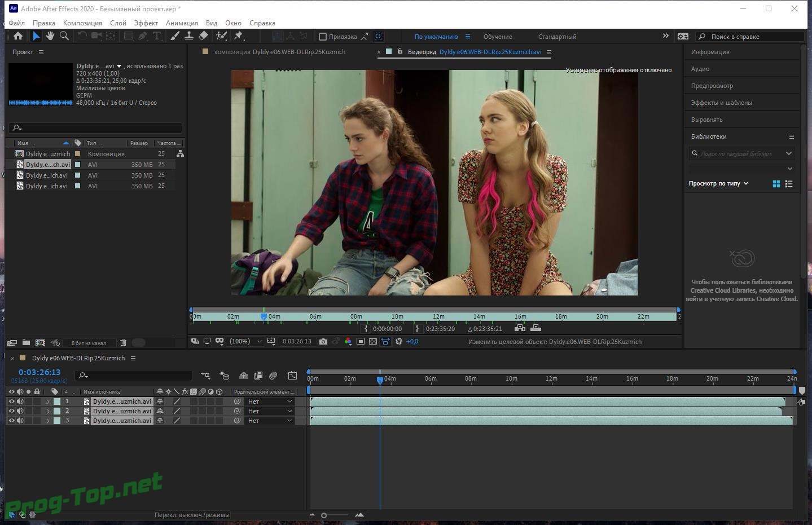Toggle the transparency grid icon

373,341
